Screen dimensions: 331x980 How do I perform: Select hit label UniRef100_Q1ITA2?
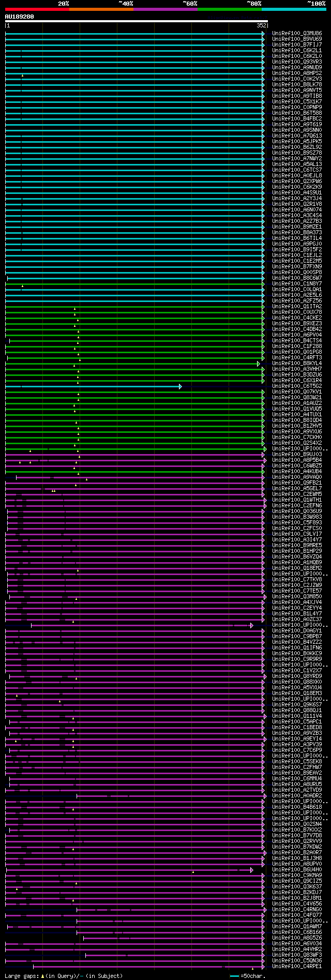tap(297, 306)
